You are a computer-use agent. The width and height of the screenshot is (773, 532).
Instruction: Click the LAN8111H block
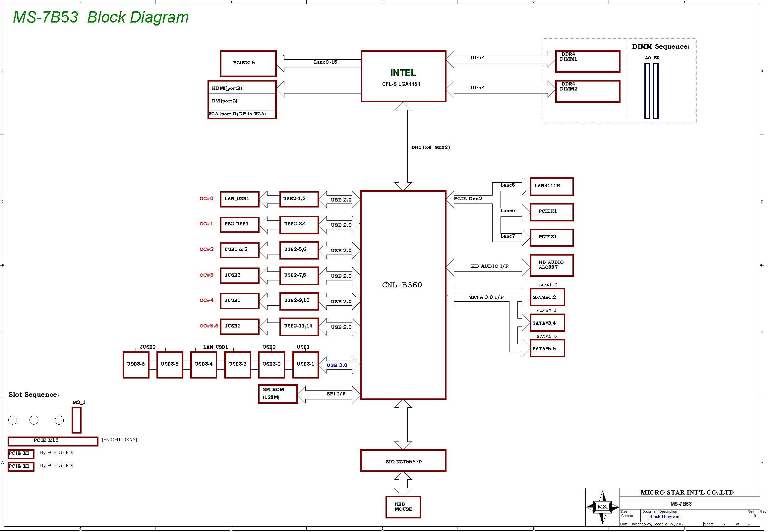click(551, 186)
